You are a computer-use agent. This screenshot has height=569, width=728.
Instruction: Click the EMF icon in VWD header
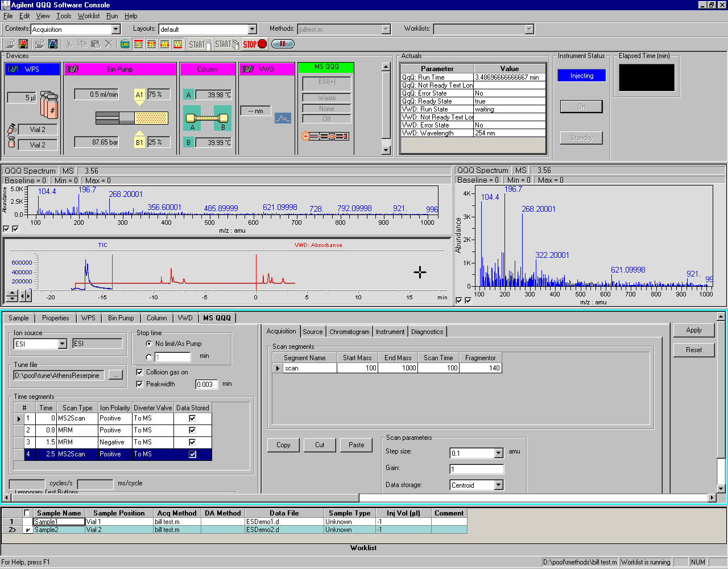click(x=247, y=69)
